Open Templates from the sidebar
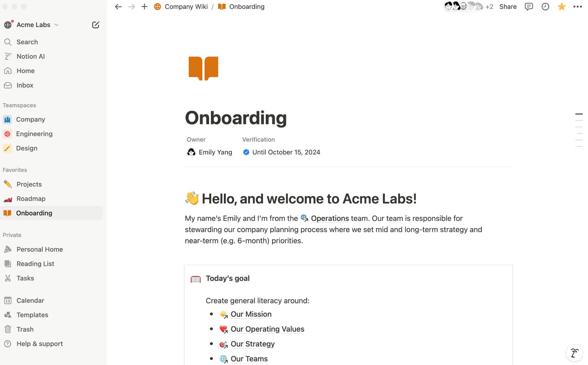This screenshot has height=365, width=588. 32,315
